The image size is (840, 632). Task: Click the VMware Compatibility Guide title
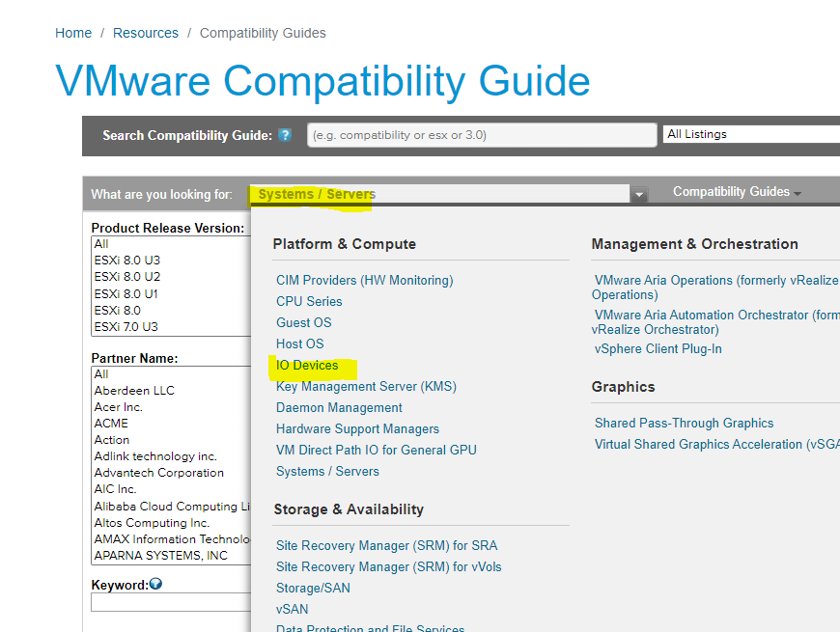click(x=322, y=81)
